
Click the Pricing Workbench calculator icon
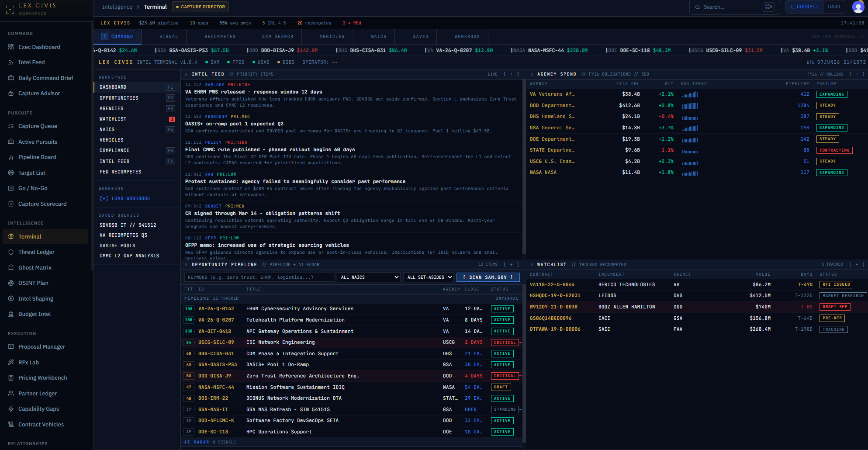[x=11, y=378]
